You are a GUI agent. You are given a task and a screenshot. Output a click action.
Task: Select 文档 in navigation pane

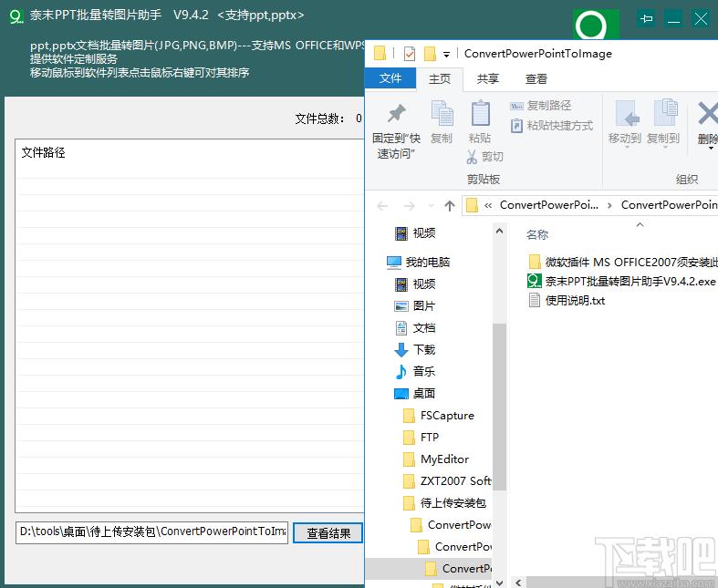[x=415, y=328]
